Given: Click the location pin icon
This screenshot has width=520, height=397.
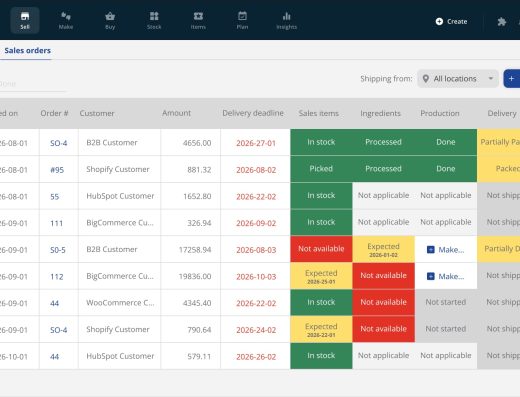Looking at the screenshot, I should 426,79.
